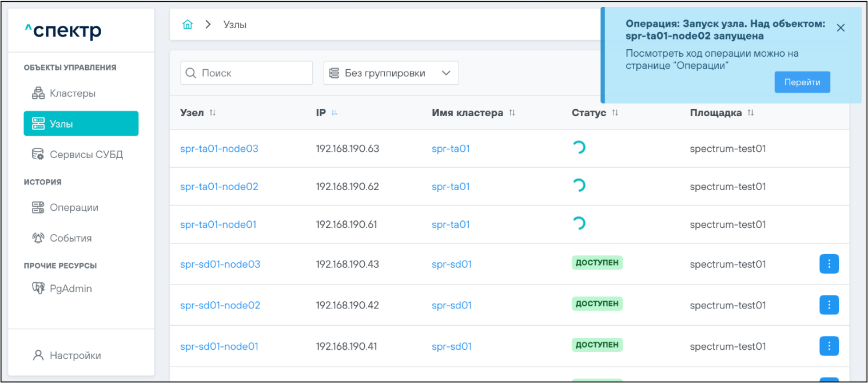The image size is (868, 383).
Task: Sort table by Узел column icon
Action: click(213, 113)
